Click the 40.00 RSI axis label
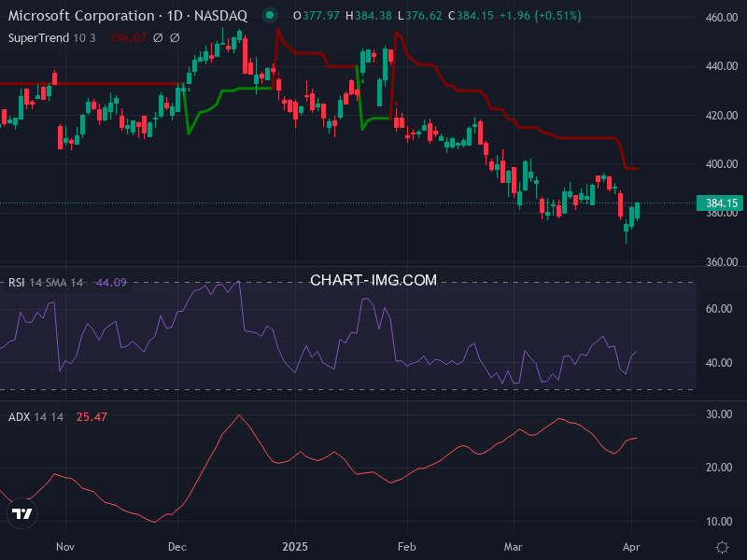This screenshot has height=560, width=747. [719, 363]
